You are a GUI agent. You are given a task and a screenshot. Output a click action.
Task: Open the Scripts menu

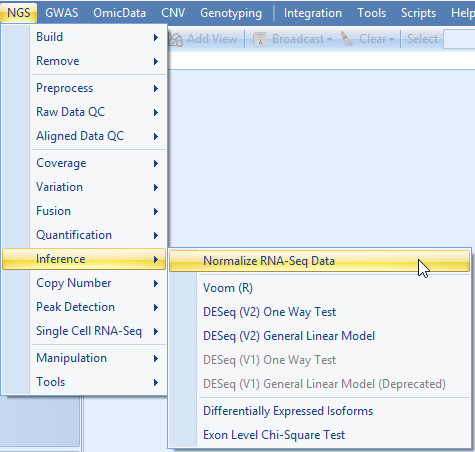pos(418,13)
